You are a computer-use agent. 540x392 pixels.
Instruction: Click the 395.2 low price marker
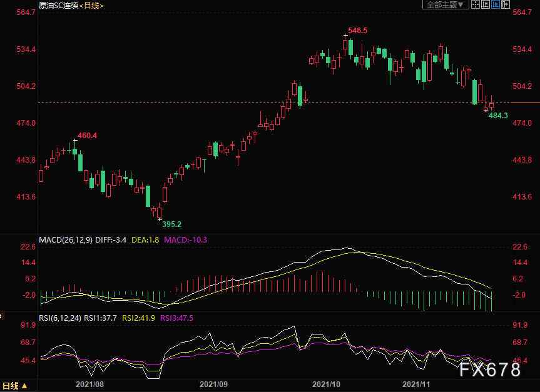click(171, 224)
